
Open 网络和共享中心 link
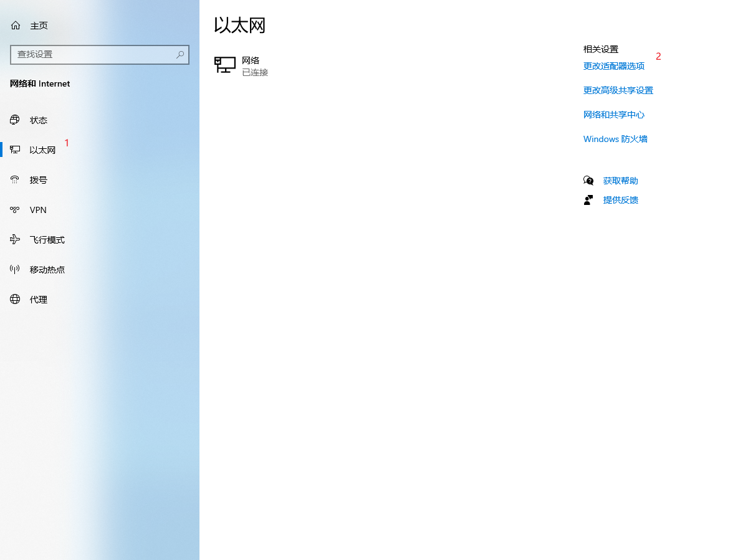click(614, 115)
